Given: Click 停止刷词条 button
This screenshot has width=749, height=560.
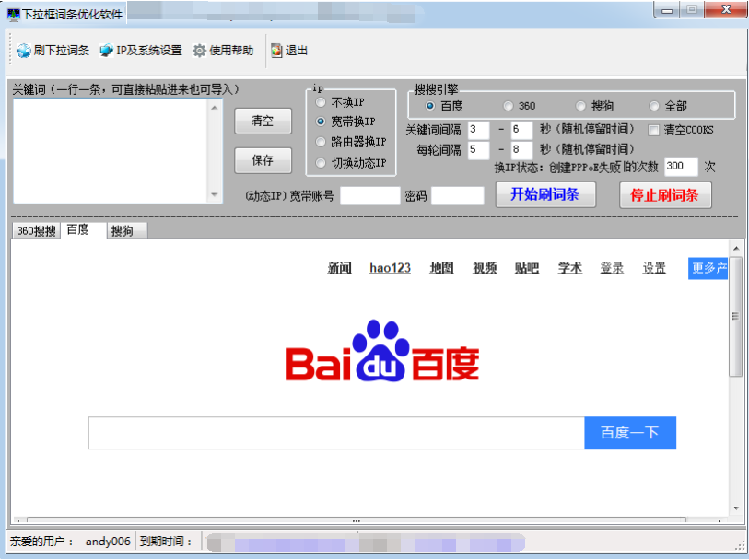Looking at the screenshot, I should [x=665, y=194].
